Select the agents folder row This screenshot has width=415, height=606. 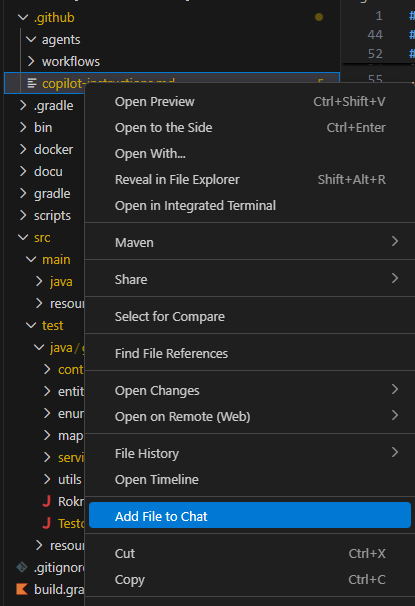point(172,39)
